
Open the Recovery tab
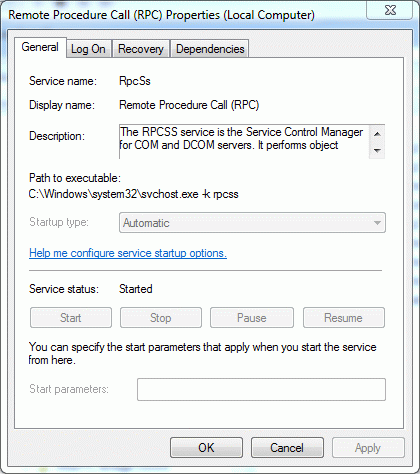coord(141,49)
